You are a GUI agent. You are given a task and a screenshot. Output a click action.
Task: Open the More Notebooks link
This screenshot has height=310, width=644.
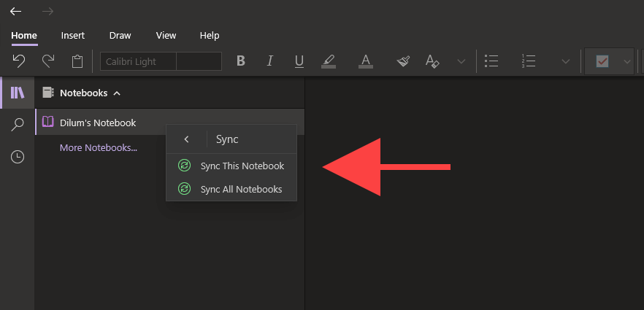(99, 147)
